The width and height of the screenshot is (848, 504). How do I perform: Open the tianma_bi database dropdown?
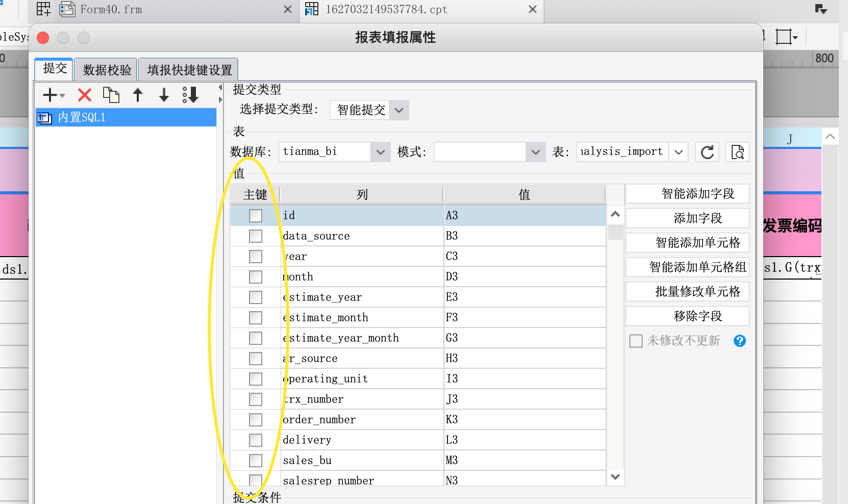pyautogui.click(x=380, y=152)
